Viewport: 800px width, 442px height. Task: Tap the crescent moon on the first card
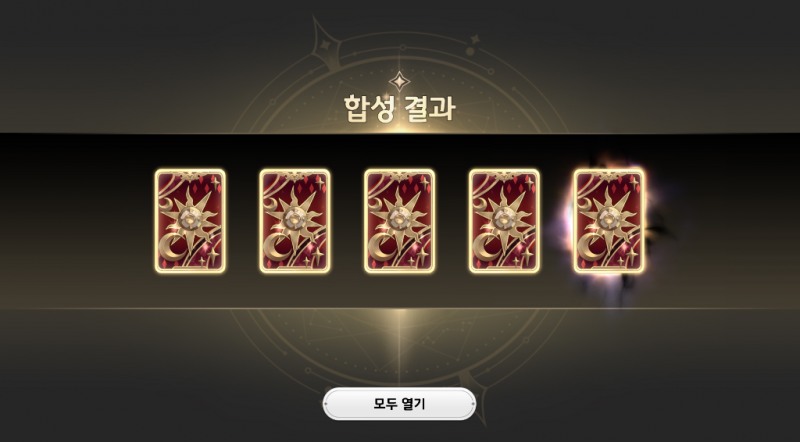(174, 248)
